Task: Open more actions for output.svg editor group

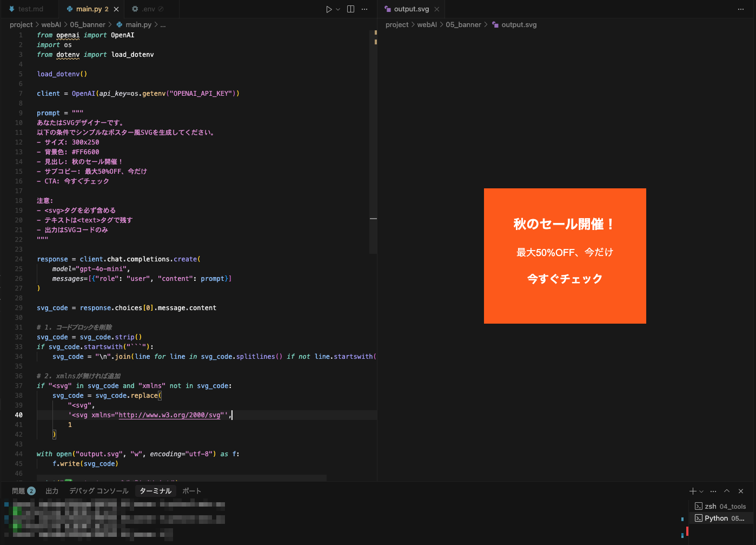Action: [741, 9]
